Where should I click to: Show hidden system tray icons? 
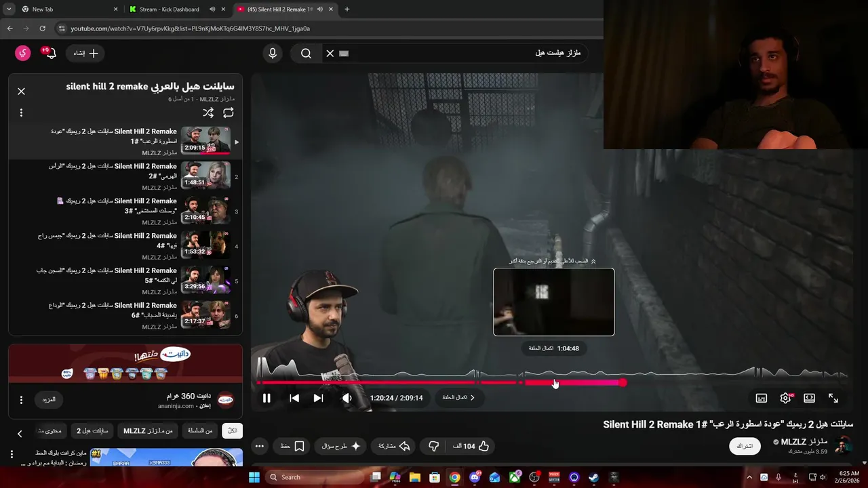click(x=749, y=477)
